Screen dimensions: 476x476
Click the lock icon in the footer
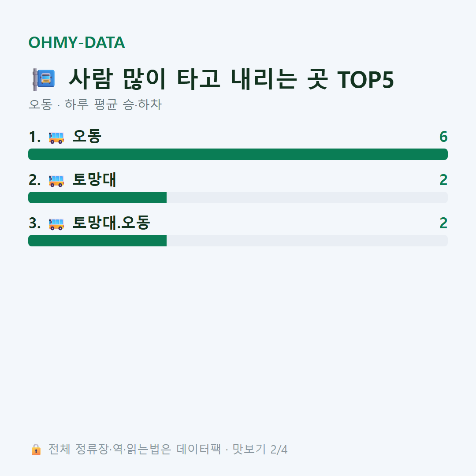pyautogui.click(x=36, y=449)
